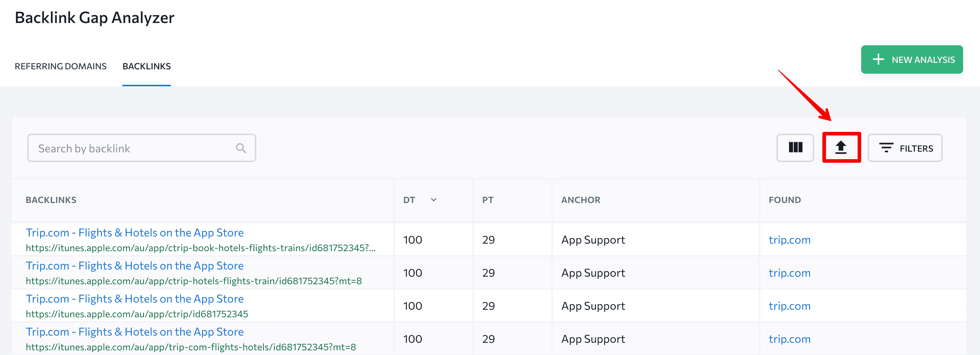Click App Support anchor in fourth row
Image resolution: width=980 pixels, height=355 pixels.
coord(593,340)
